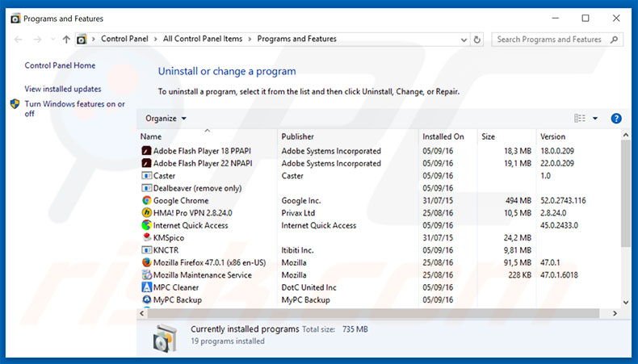Click the scroll left arrow
638x364 pixels.
pyautogui.click(x=141, y=314)
